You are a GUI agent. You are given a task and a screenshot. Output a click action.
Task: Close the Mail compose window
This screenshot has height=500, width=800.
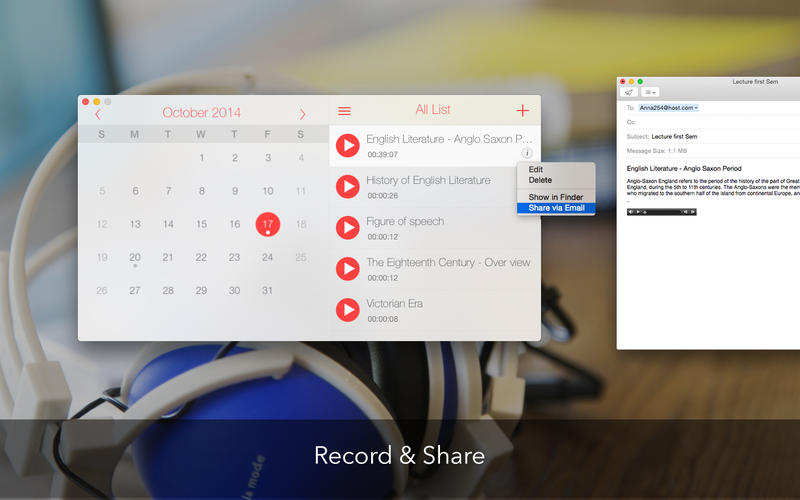coord(622,82)
